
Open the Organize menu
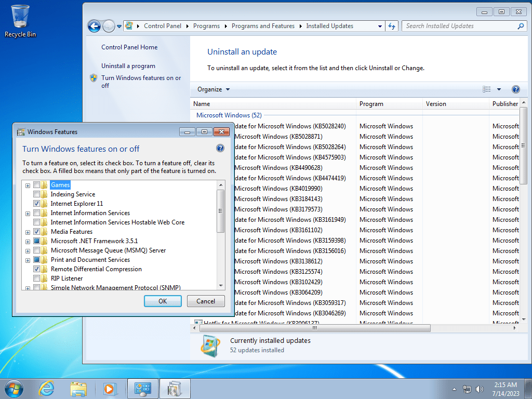click(x=214, y=89)
